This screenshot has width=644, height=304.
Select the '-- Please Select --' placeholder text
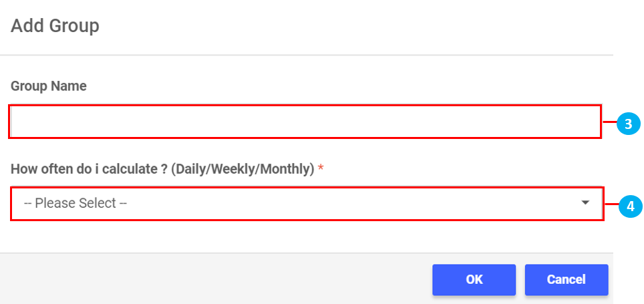click(75, 203)
